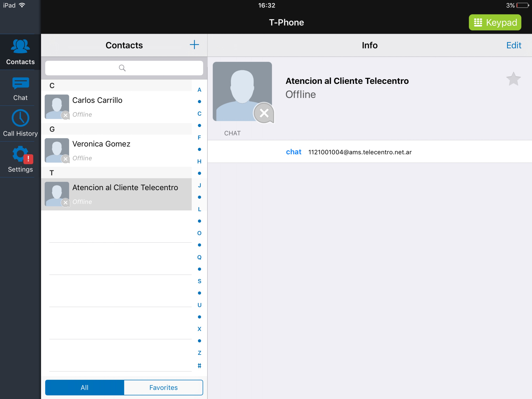This screenshot has width=532, height=399.
Task: Jump to letter U in index
Action: coord(199,305)
